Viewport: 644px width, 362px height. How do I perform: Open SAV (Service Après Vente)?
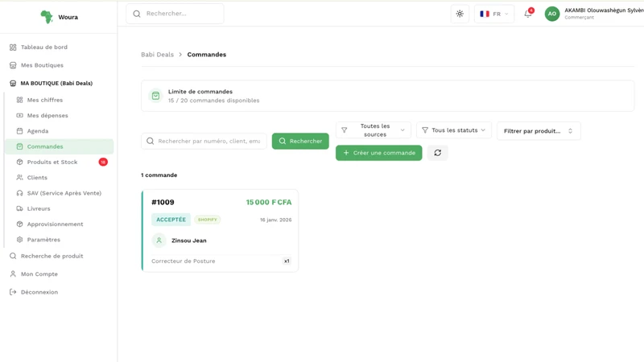64,193
